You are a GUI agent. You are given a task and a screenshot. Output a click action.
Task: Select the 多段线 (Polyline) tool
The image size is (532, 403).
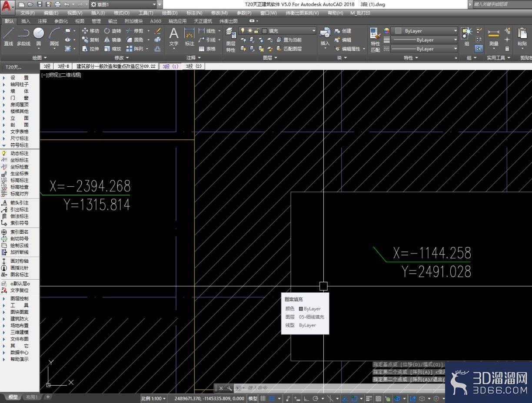[x=23, y=36]
